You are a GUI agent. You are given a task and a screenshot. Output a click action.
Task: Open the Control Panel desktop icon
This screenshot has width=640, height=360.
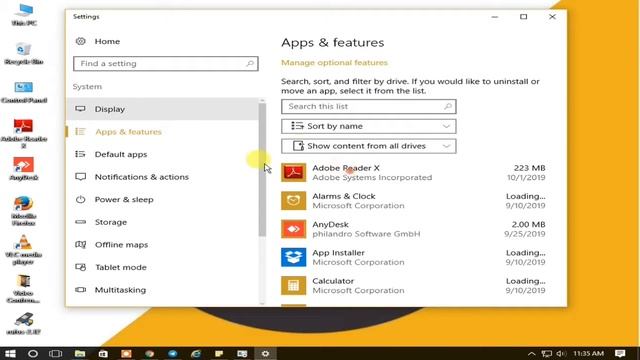tap(23, 92)
